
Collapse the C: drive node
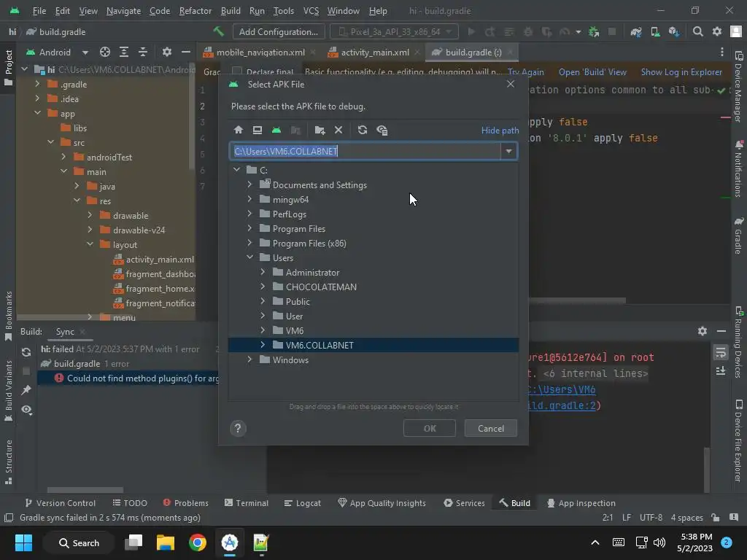(x=236, y=169)
